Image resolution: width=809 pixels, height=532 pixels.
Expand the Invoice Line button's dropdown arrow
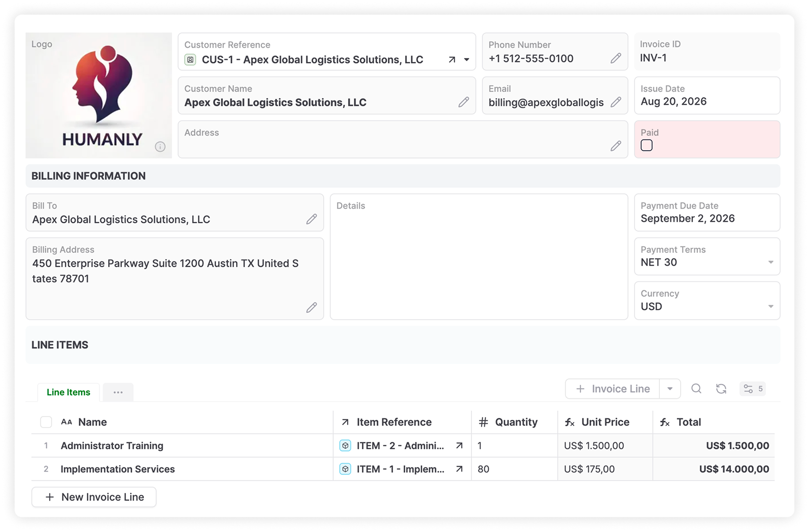[670, 389]
